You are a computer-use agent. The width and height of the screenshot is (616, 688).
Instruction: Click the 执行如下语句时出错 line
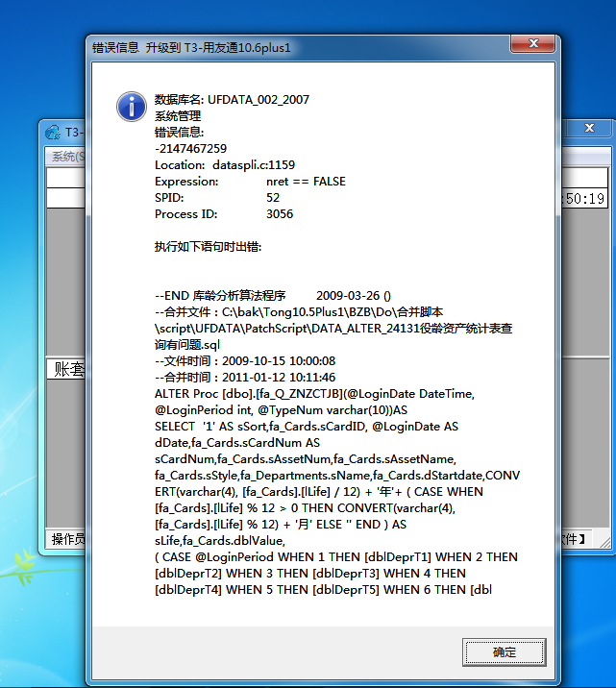pyautogui.click(x=208, y=247)
